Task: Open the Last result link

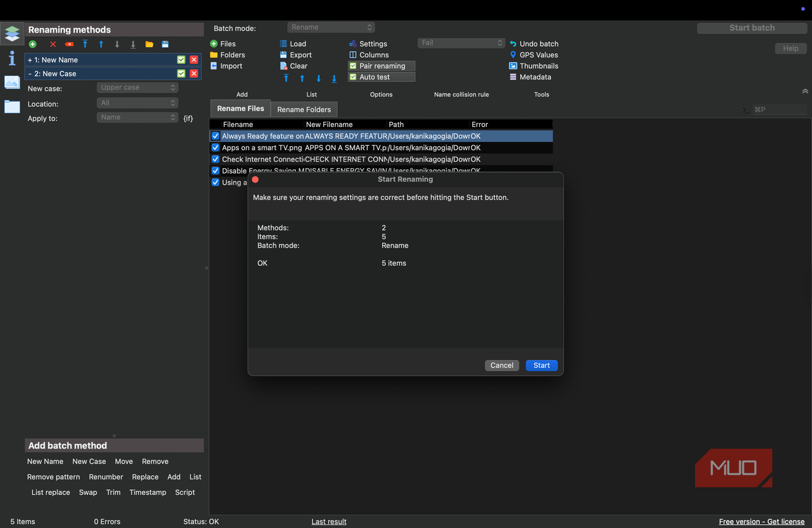Action: [329, 522]
